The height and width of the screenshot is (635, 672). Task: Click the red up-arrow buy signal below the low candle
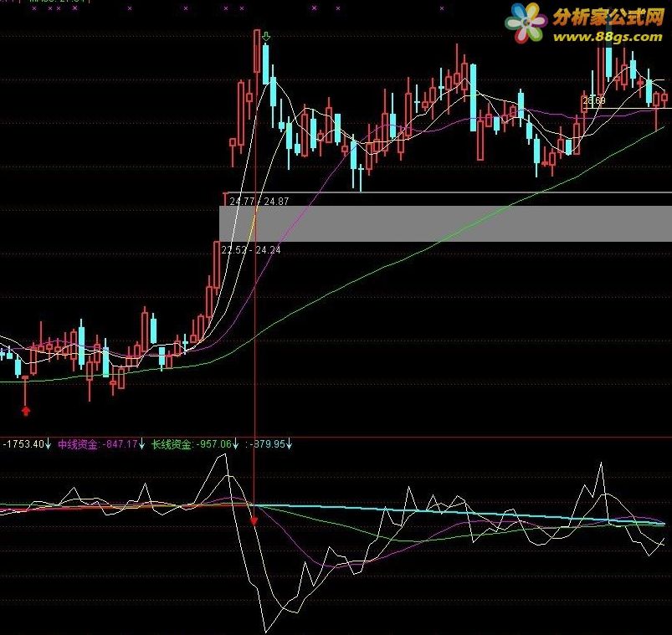pyautogui.click(x=26, y=411)
